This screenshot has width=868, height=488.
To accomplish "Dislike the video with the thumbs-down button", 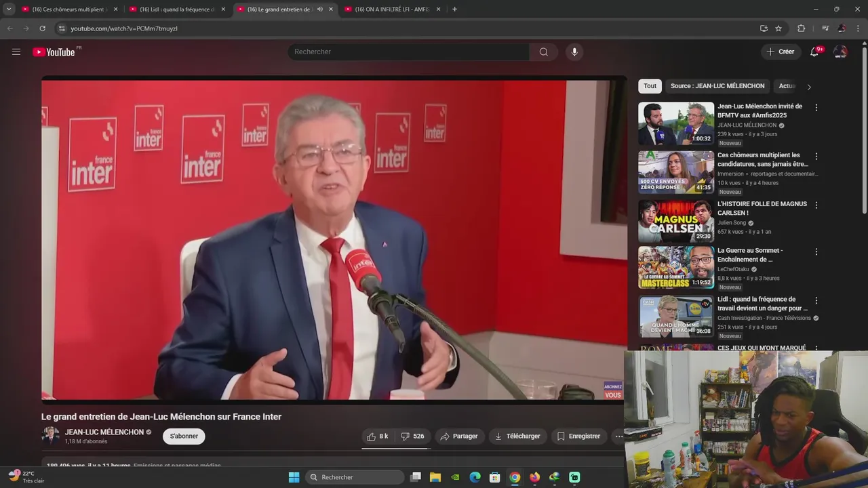I will (412, 436).
